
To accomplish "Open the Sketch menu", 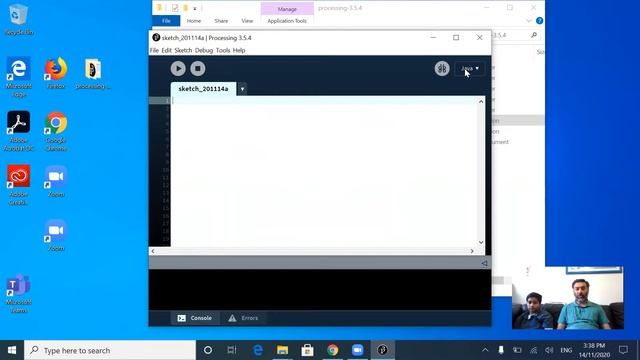I will (x=183, y=50).
